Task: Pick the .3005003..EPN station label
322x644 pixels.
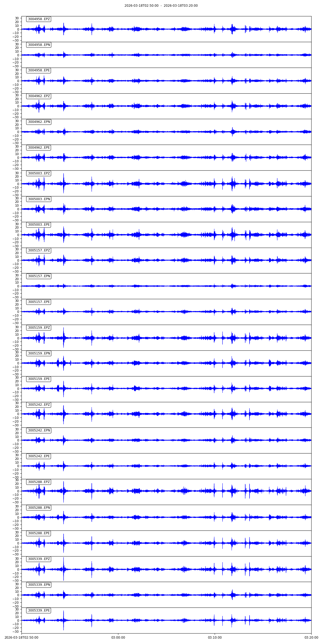Action: click(x=39, y=199)
